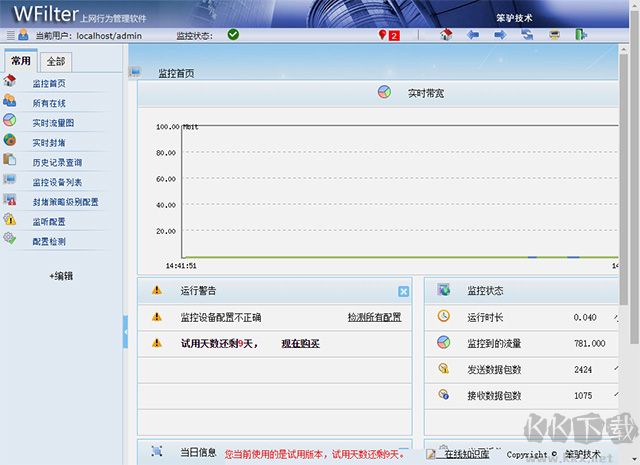The width and height of the screenshot is (640, 465).
Task: Click the 实时流量图 pie chart icon
Action: (10, 120)
